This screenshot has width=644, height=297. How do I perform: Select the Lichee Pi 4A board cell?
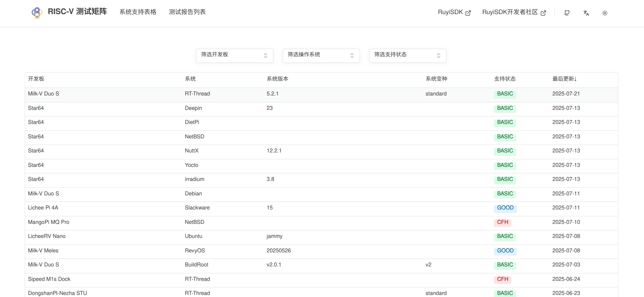43,208
